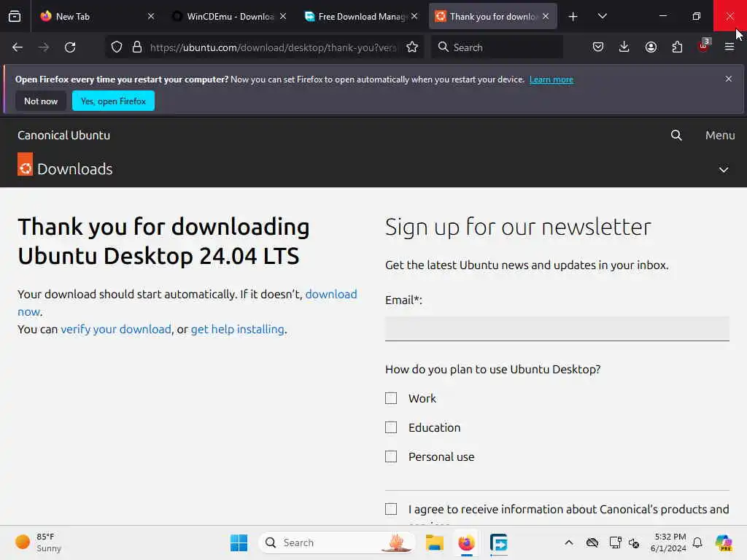
Task: Open the Firefox application hamburger menu
Action: (x=729, y=47)
